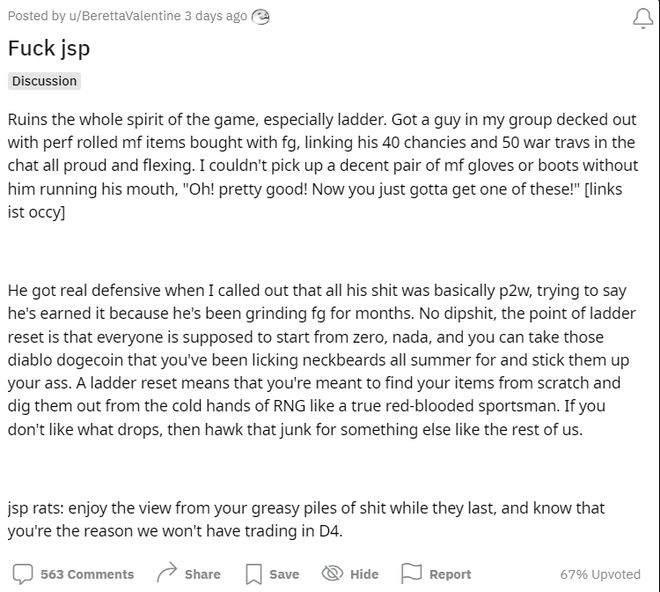Click the notification bell icon
The height and width of the screenshot is (592, 660).
click(643, 19)
